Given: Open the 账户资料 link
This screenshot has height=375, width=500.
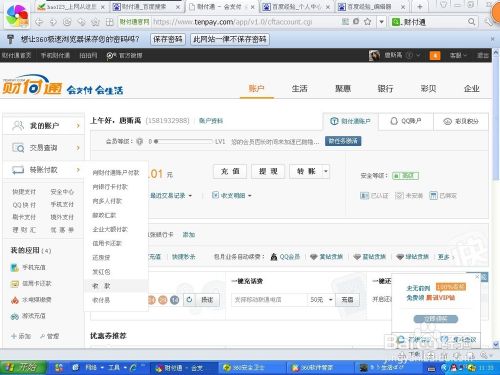Looking at the screenshot, I should pyautogui.click(x=211, y=121).
